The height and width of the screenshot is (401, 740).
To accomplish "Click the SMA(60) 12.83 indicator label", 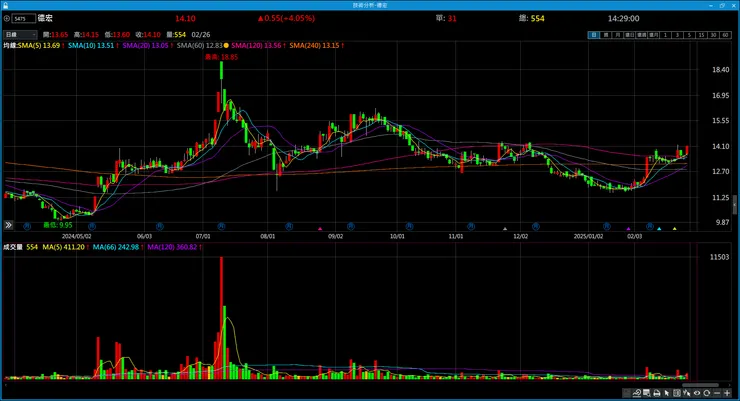I will tap(199, 45).
